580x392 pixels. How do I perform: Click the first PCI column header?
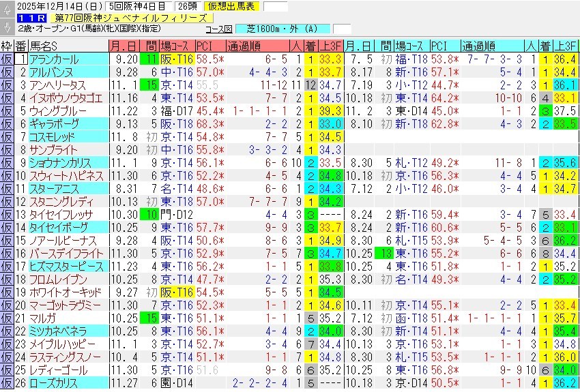pyautogui.click(x=205, y=46)
